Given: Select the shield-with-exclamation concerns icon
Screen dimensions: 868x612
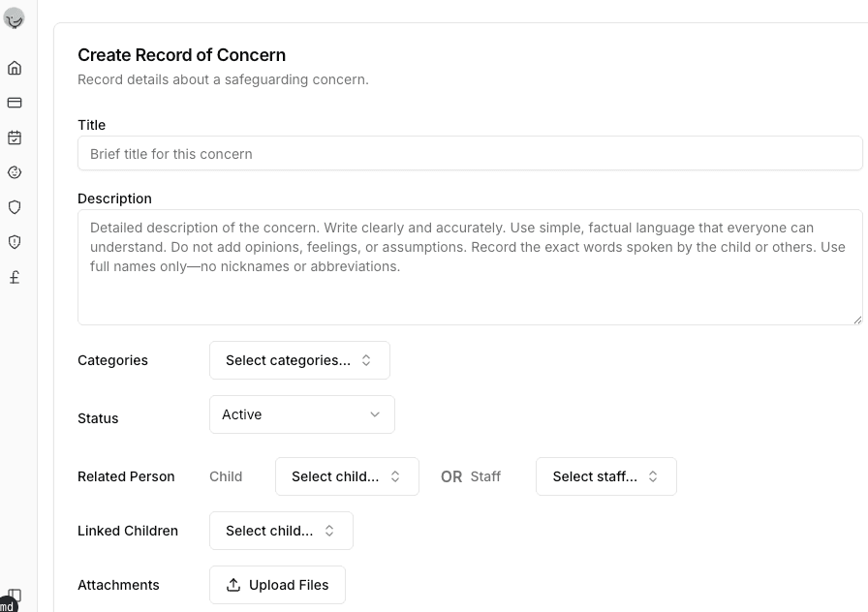Looking at the screenshot, I should [x=15, y=242].
